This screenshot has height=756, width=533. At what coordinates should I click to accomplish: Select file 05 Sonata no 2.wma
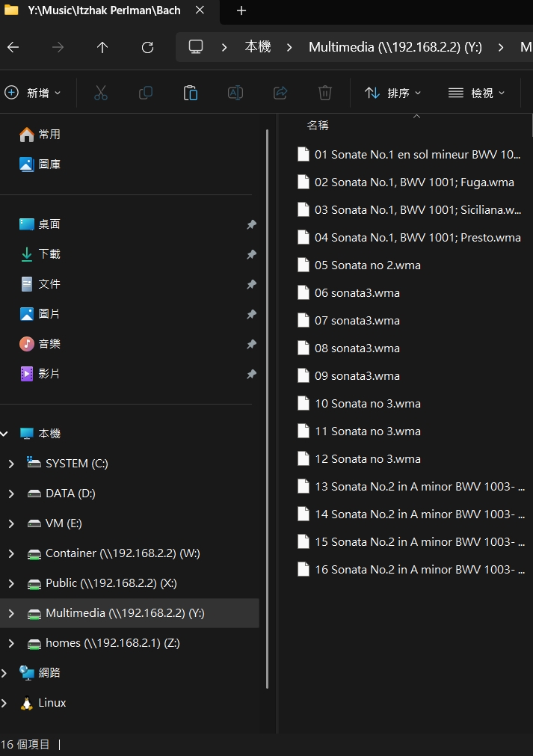(367, 265)
